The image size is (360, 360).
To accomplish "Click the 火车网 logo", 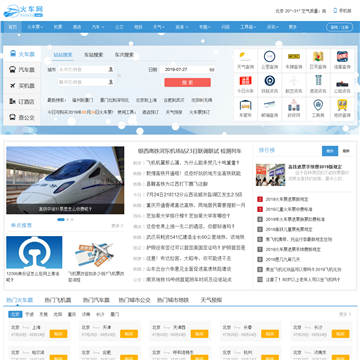I will [x=23, y=11].
